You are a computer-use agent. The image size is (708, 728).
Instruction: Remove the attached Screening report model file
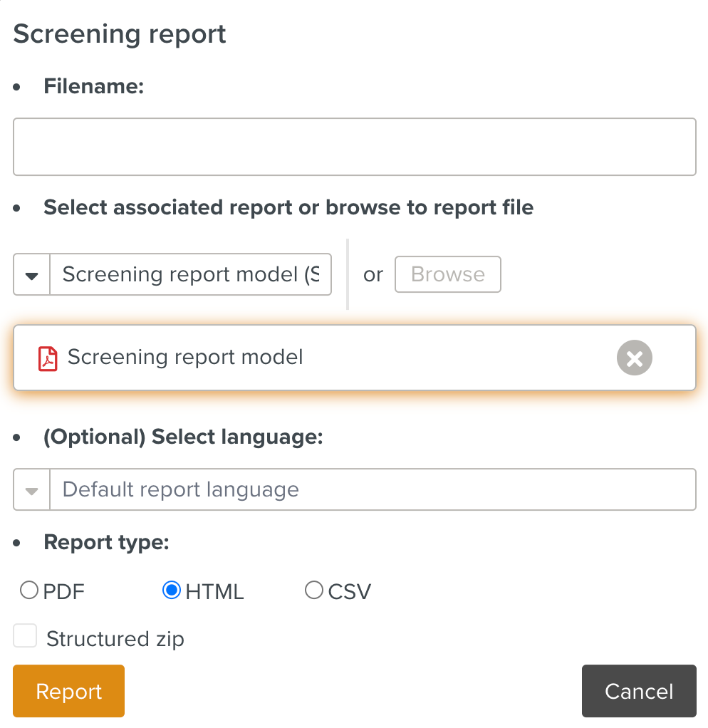pyautogui.click(x=634, y=358)
